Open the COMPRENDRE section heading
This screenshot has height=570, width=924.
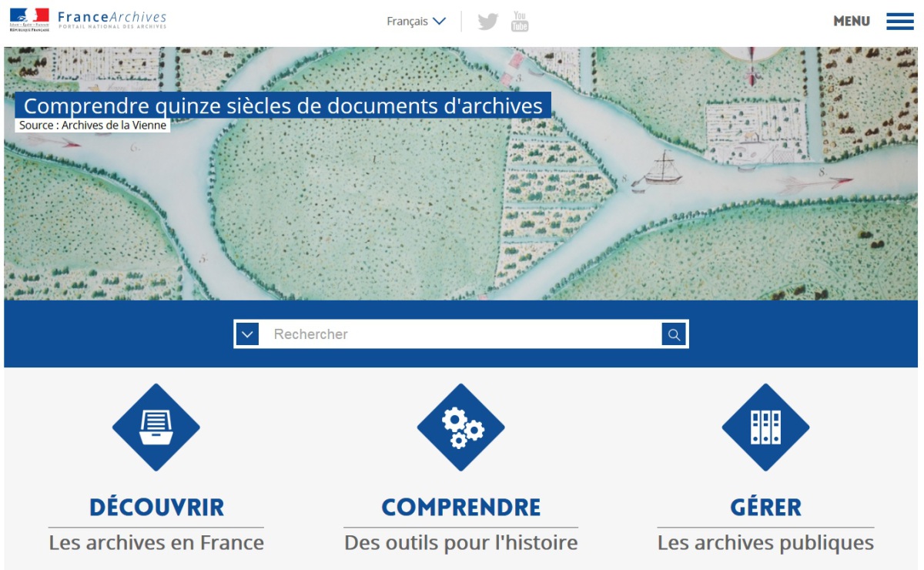(461, 508)
